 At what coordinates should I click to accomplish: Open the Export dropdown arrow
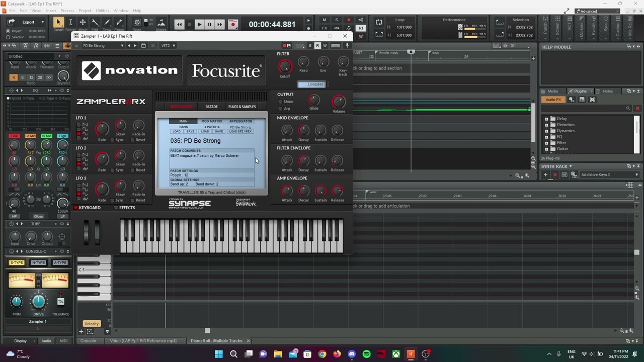pyautogui.click(x=43, y=22)
